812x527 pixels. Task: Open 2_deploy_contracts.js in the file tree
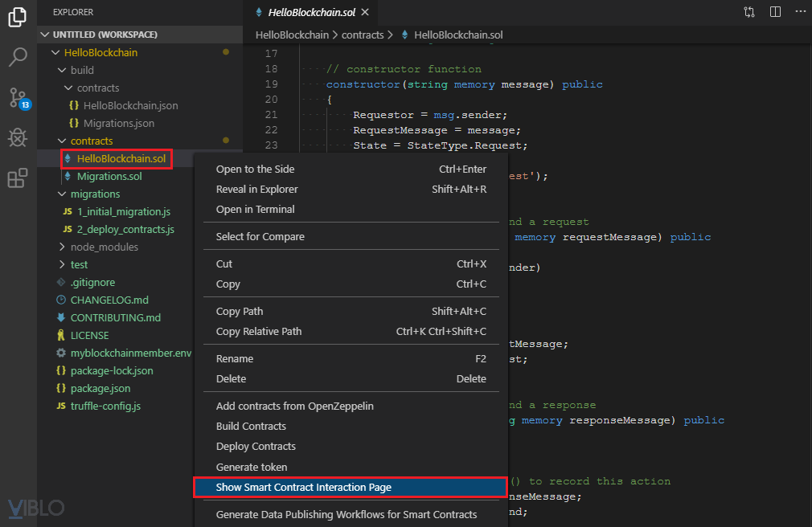coord(125,229)
